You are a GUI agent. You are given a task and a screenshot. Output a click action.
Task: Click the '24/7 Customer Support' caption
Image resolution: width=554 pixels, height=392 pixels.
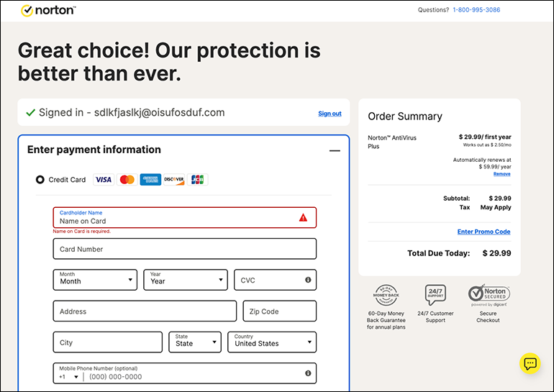click(435, 316)
